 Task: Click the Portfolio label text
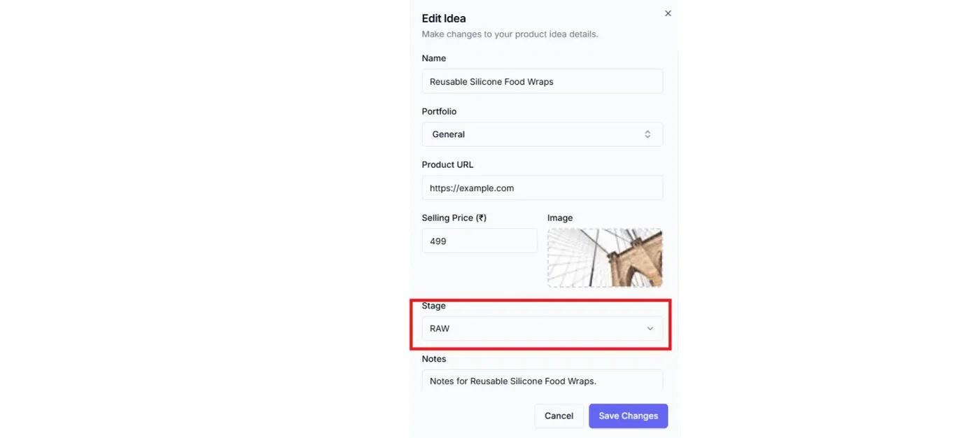[x=439, y=111]
